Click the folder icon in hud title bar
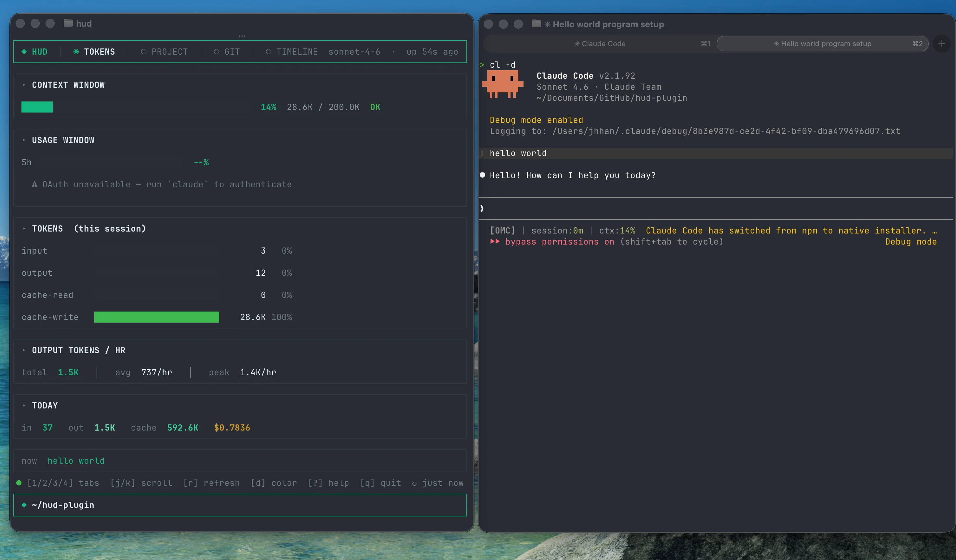Screen dimensions: 956x560 pyautogui.click(x=68, y=23)
